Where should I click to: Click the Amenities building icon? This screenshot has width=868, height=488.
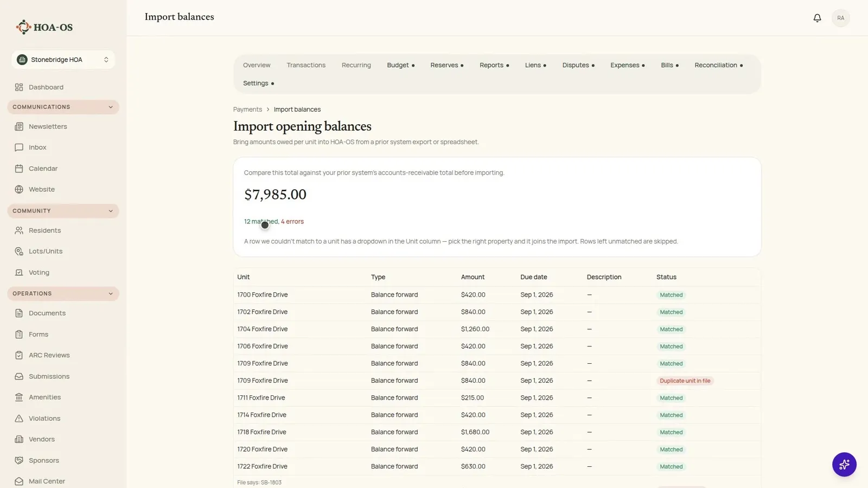tap(19, 397)
